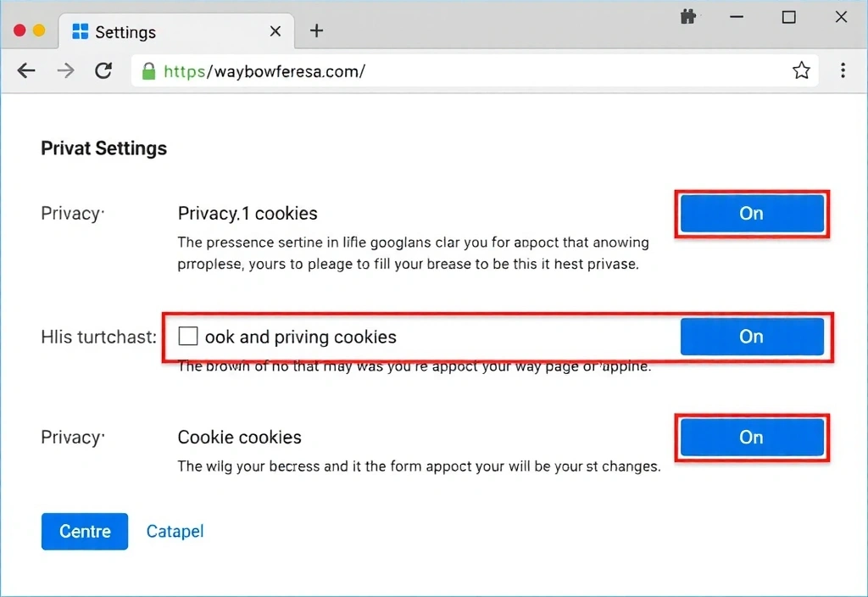Disable the Hlis turtchast On switch
The width and height of the screenshot is (868, 597).
752,337
